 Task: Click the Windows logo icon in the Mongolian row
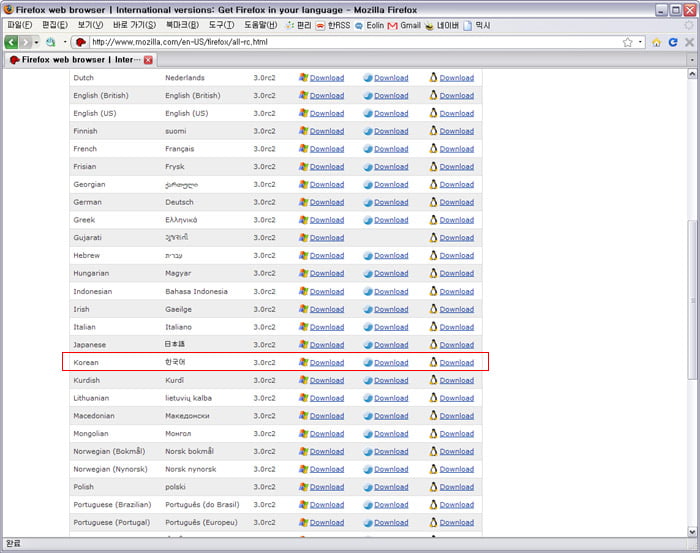click(x=304, y=433)
